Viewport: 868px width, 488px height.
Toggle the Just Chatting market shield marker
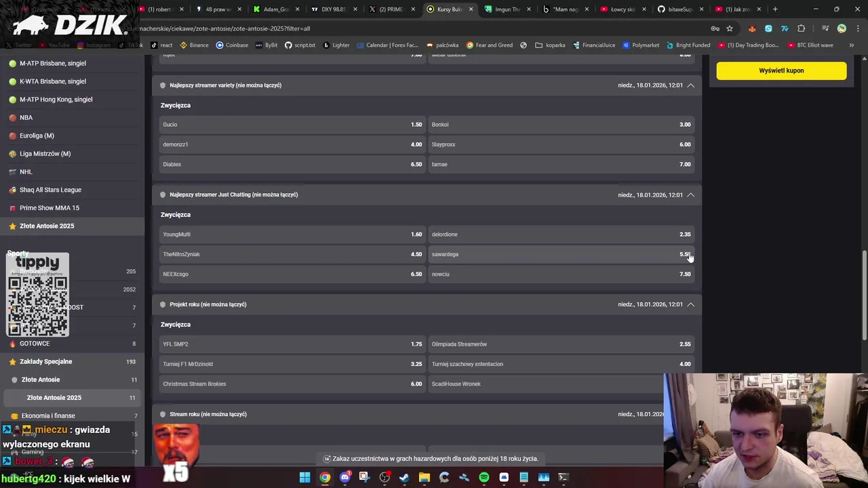163,195
